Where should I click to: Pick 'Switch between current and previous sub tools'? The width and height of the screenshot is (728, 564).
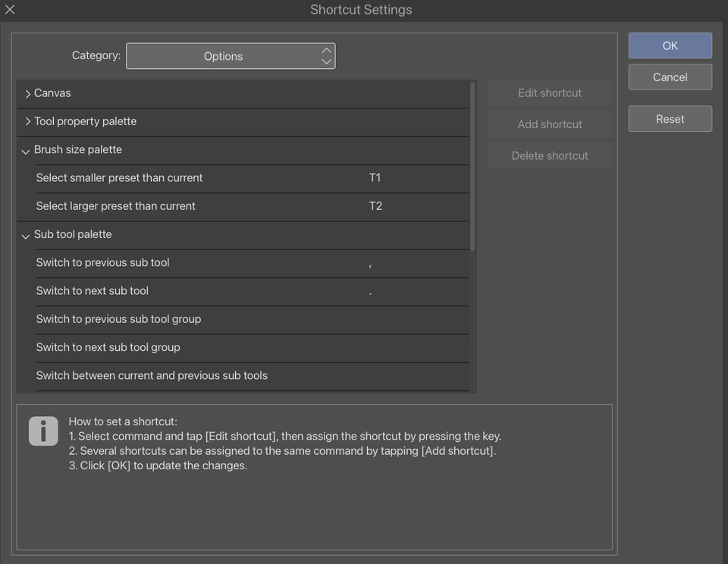click(152, 376)
